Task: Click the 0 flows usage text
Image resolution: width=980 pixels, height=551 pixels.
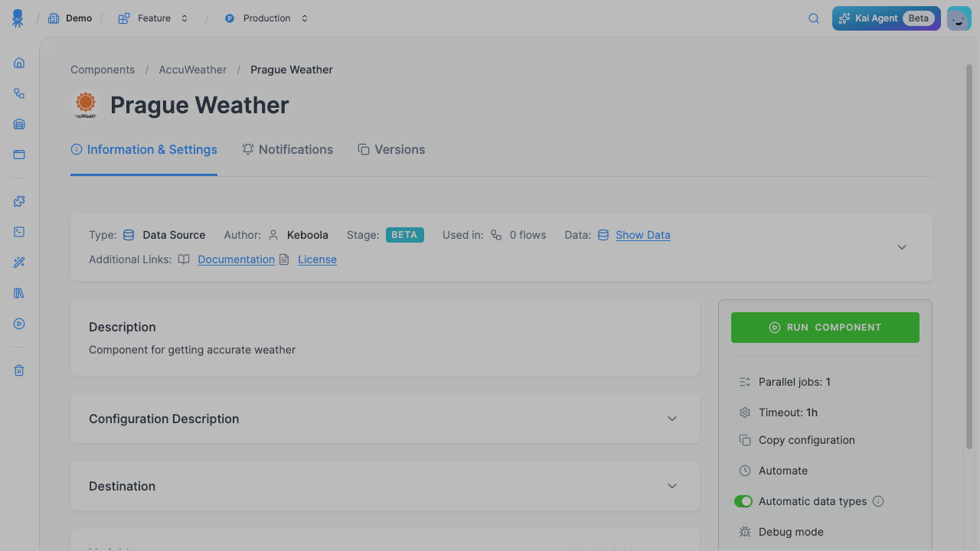Action: (528, 235)
